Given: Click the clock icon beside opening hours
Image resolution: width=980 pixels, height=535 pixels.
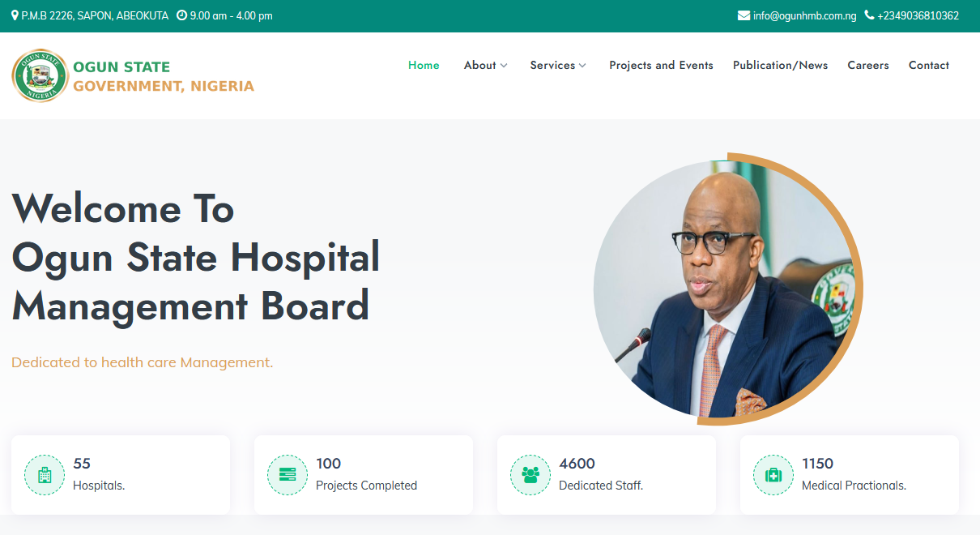Looking at the screenshot, I should pos(181,15).
